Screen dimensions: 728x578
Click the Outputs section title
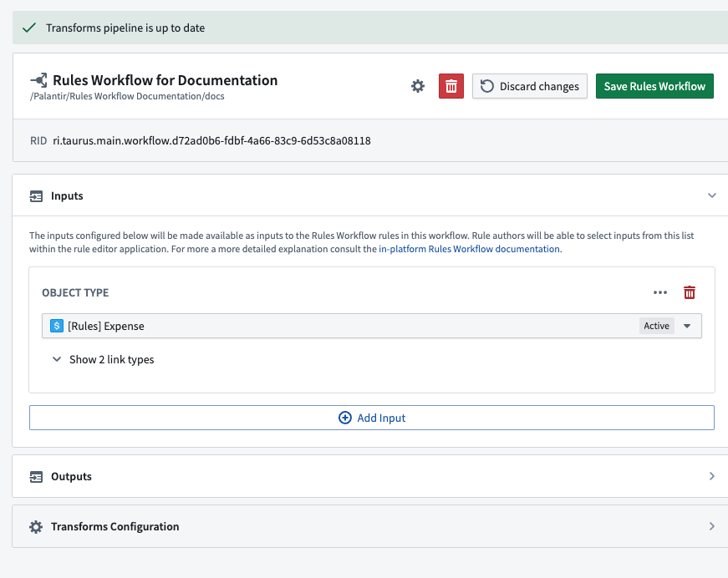point(72,476)
